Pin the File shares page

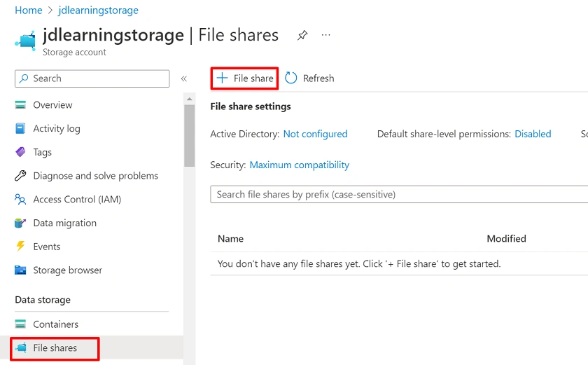click(302, 35)
